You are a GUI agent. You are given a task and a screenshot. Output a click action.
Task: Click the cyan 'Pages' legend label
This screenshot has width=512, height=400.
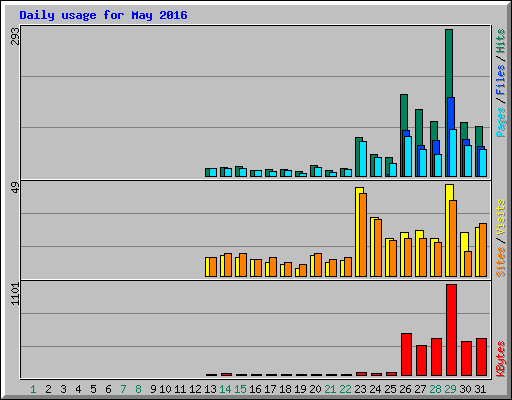500,122
